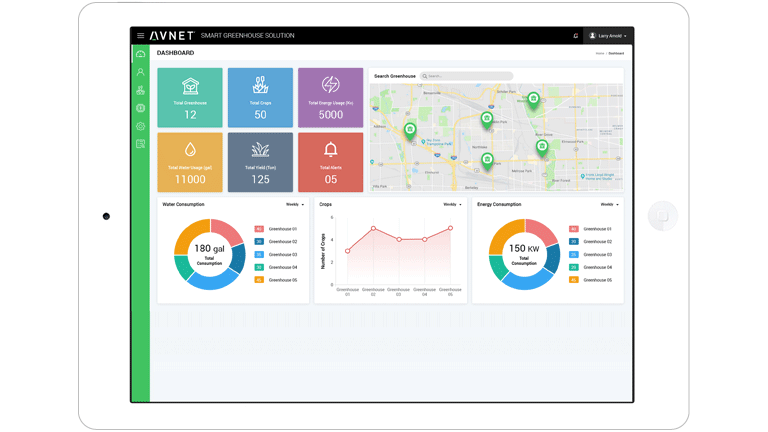This screenshot has height=432, width=768.
Task: Select the Total Energy Usage card
Action: tap(330, 98)
